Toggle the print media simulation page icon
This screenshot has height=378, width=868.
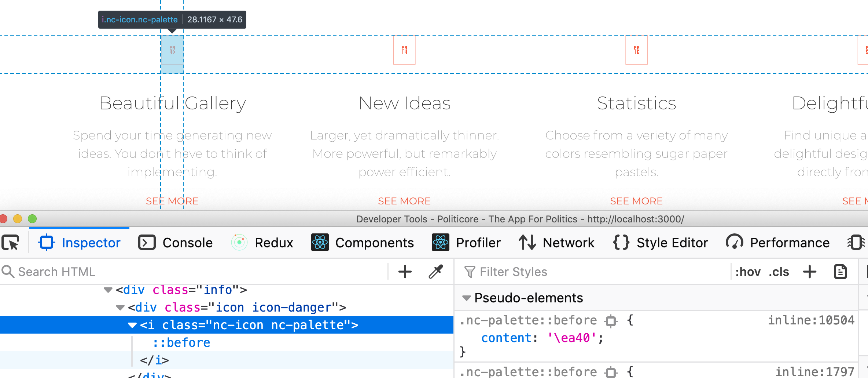840,272
